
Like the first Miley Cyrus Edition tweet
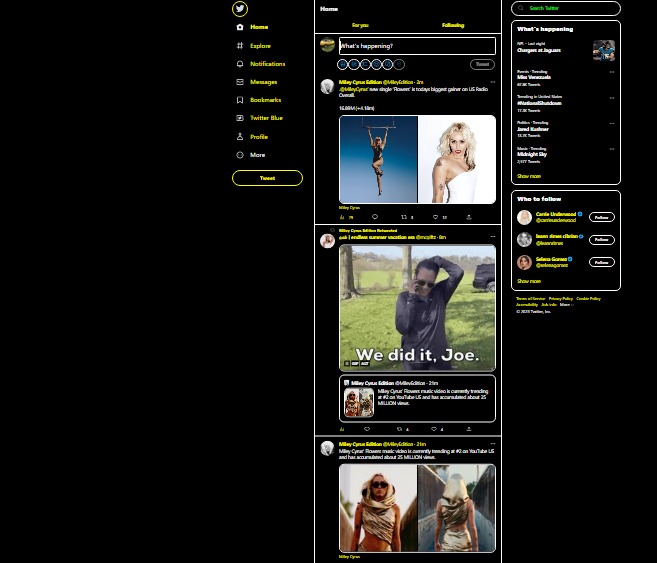436,217
